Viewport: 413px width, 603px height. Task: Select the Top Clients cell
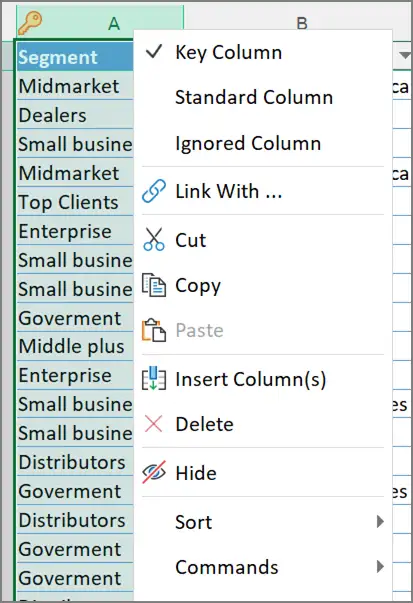point(75,201)
